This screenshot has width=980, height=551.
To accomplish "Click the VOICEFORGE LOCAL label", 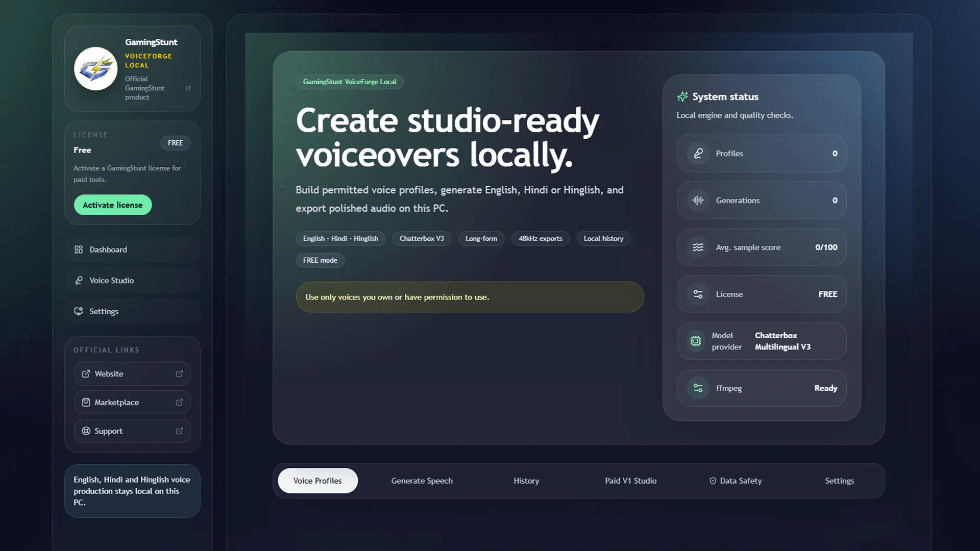I will tap(149, 61).
